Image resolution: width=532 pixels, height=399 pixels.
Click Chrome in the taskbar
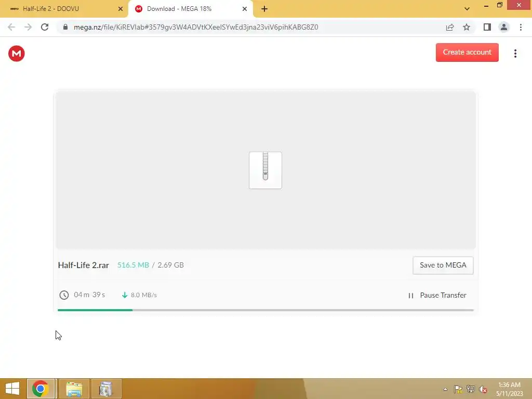41,389
